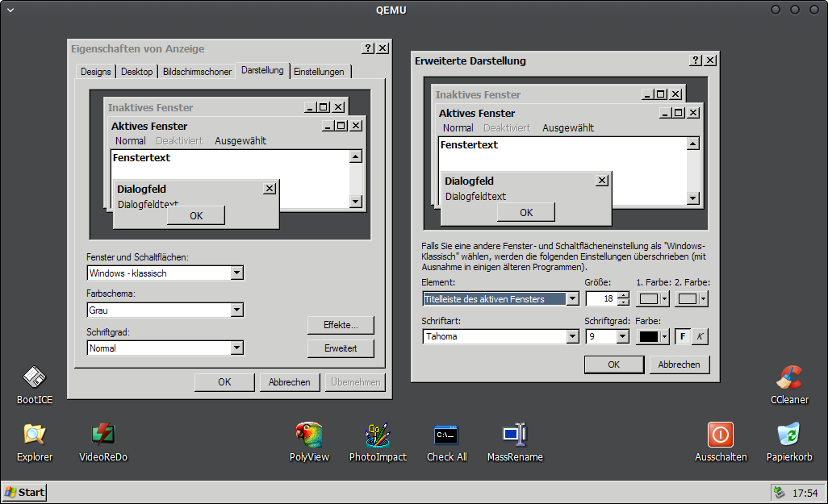The width and height of the screenshot is (828, 504).
Task: Close the Erweiterte Darstellung dialog via X
Action: [x=710, y=60]
